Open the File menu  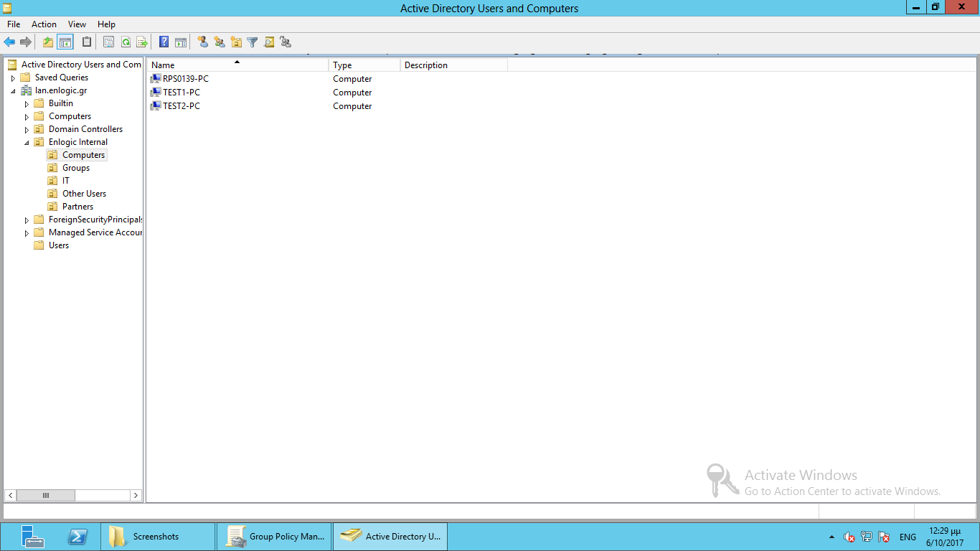[x=14, y=24]
